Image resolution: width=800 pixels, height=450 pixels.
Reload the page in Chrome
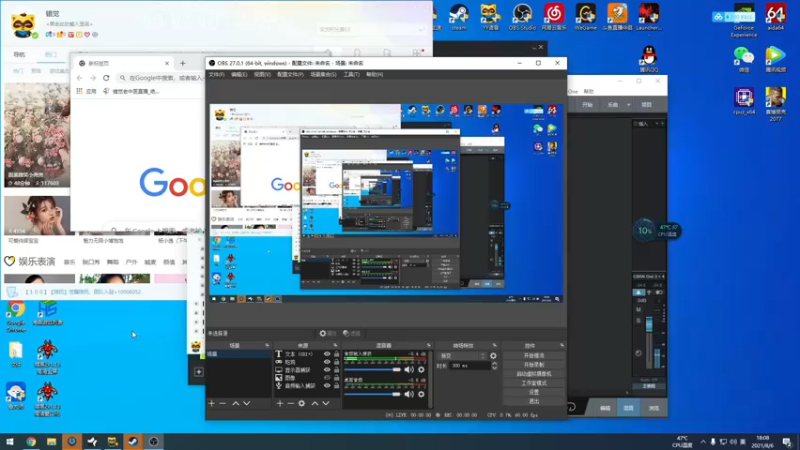coord(106,78)
